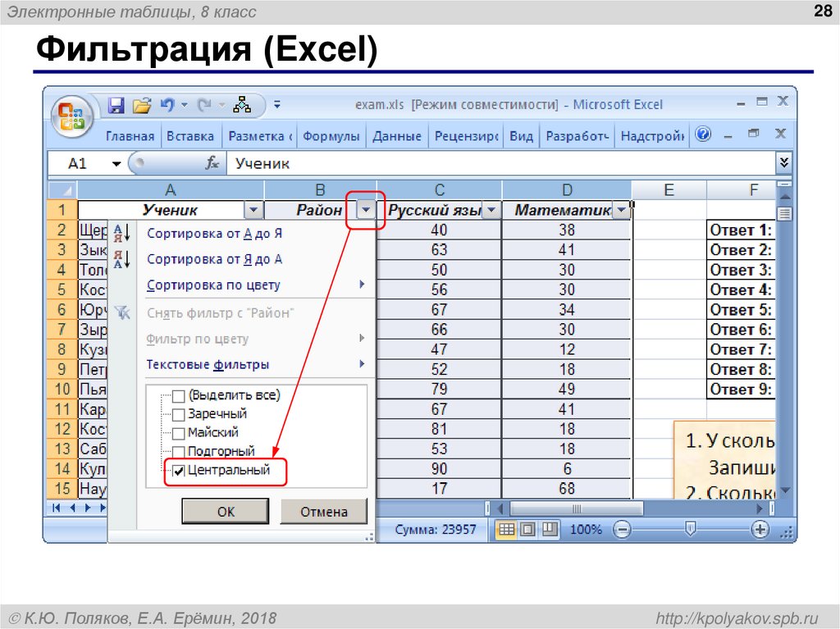Open the Район column filter dropdown

coord(365,209)
